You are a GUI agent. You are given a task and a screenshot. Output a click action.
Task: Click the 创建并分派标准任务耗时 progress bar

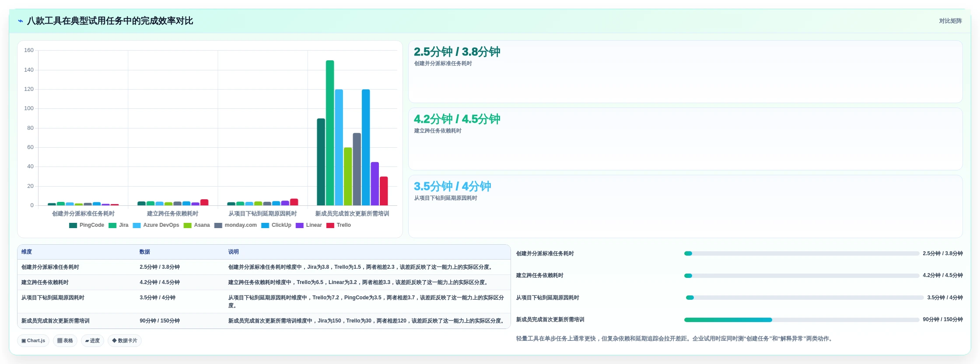pyautogui.click(x=801, y=253)
